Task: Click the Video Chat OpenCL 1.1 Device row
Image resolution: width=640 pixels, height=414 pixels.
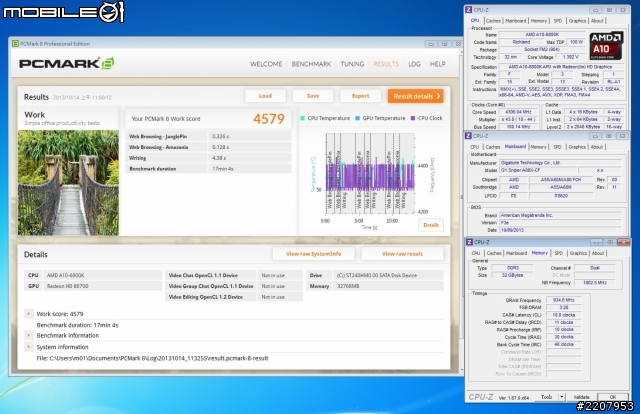Action: point(234,276)
